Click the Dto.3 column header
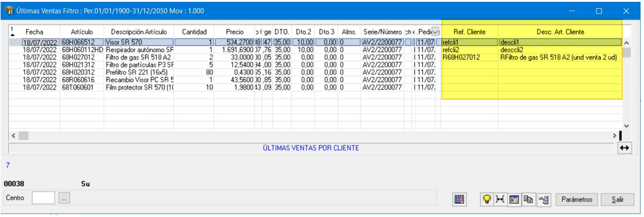The image size is (644, 217). pos(326,32)
